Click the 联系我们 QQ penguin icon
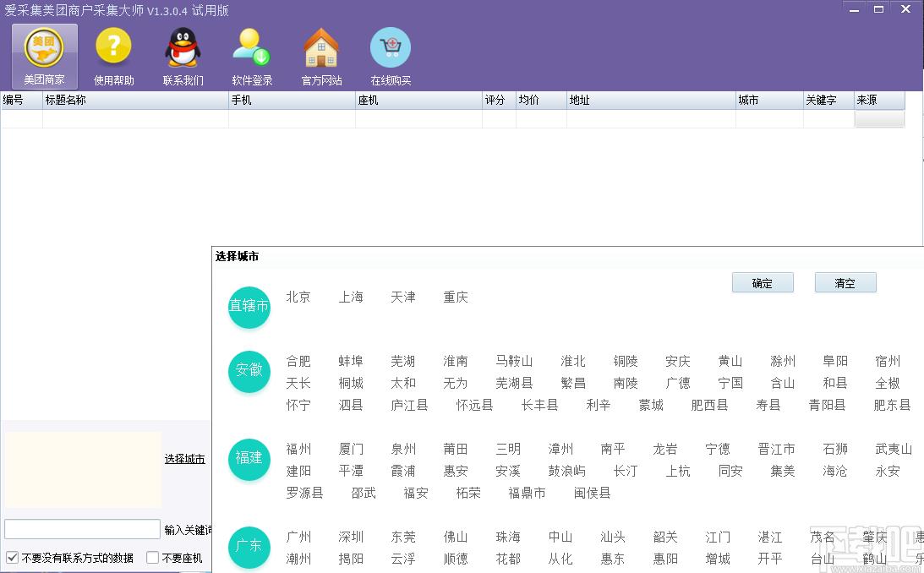Viewport: 924px width, 573px height. 183,57
